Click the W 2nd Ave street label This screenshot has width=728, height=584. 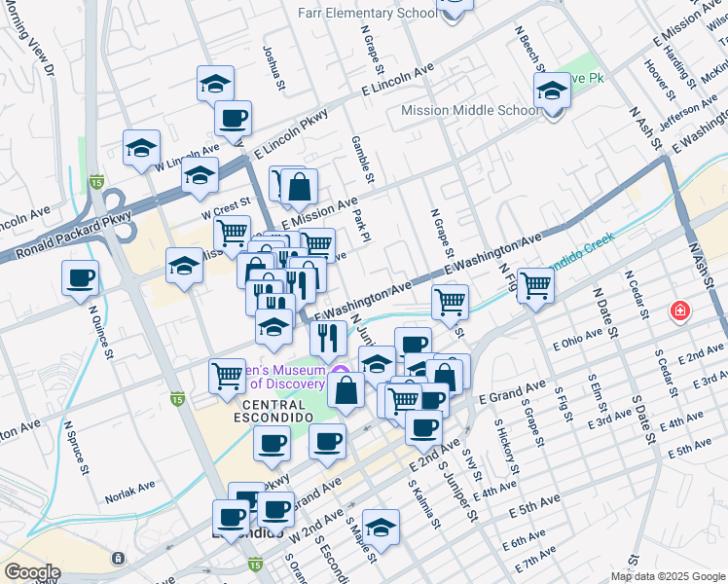point(316,526)
